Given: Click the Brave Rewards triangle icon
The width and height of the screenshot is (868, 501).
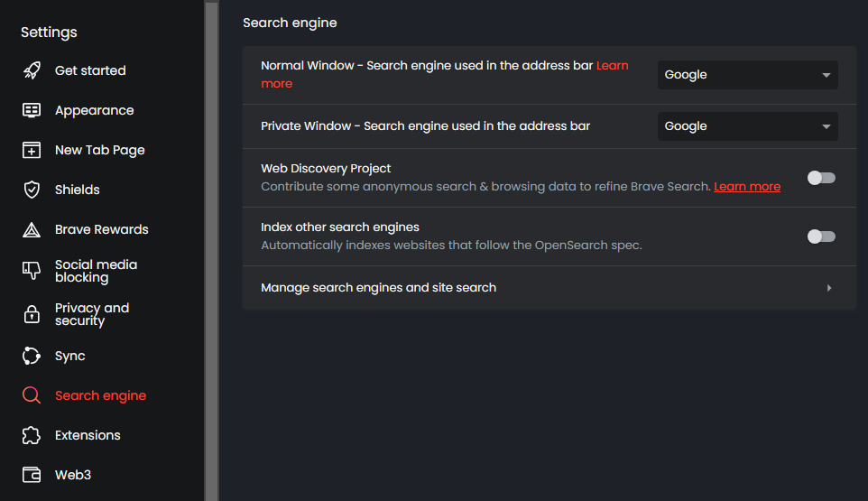Looking at the screenshot, I should [x=32, y=229].
